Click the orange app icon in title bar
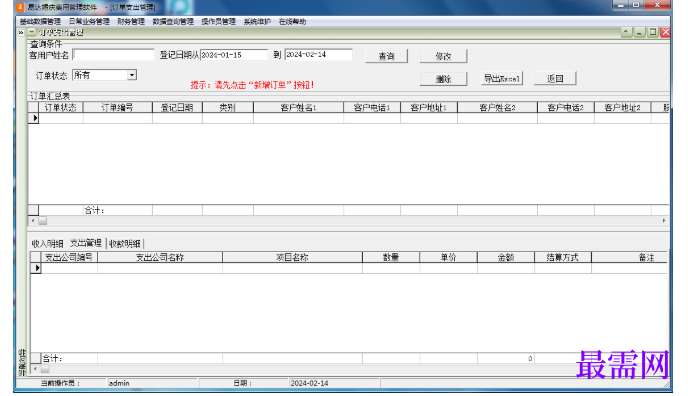The width and height of the screenshot is (688, 396). coord(20,7)
